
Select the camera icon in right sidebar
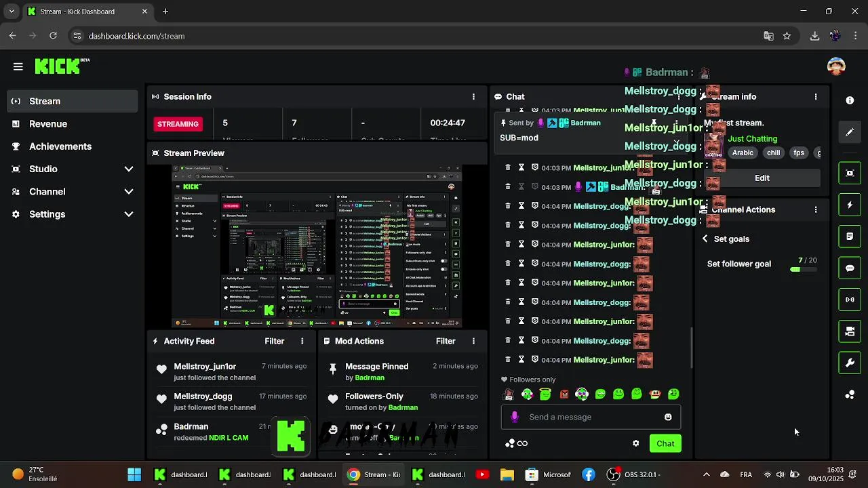tap(850, 331)
